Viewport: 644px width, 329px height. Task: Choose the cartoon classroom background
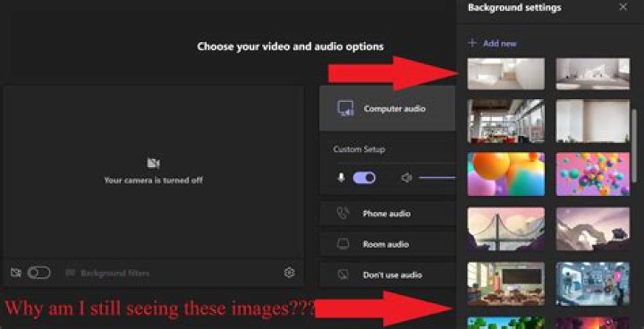pos(506,283)
